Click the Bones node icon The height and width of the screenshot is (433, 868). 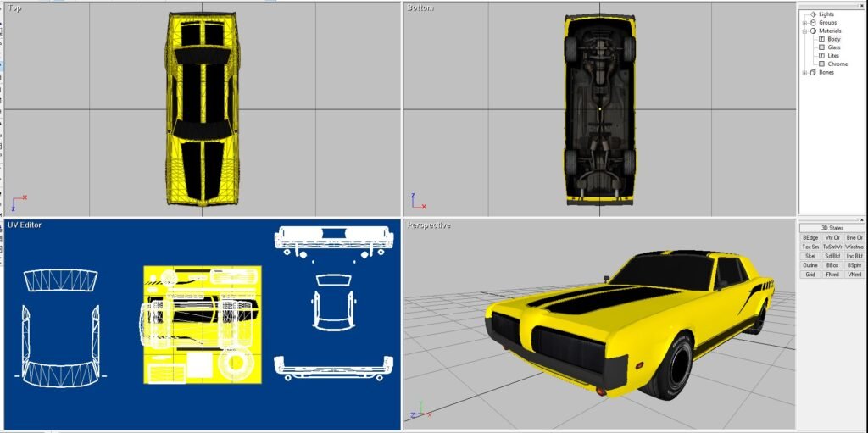[813, 73]
